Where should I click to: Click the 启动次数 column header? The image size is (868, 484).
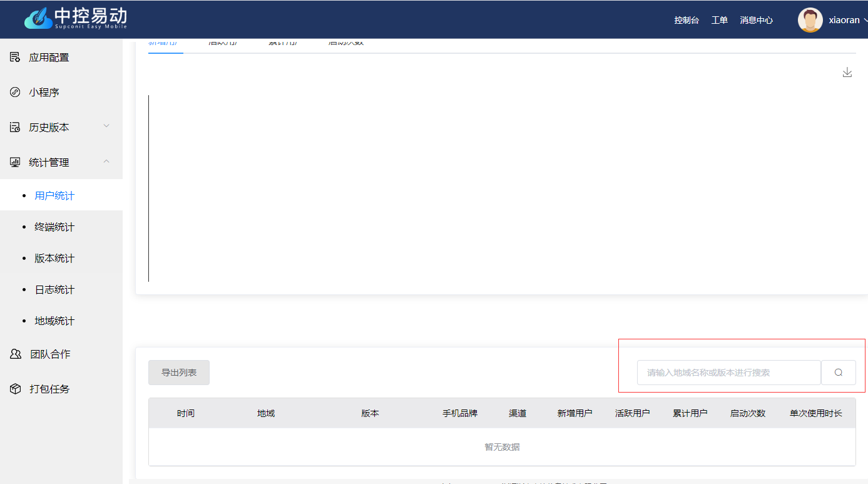pyautogui.click(x=748, y=413)
